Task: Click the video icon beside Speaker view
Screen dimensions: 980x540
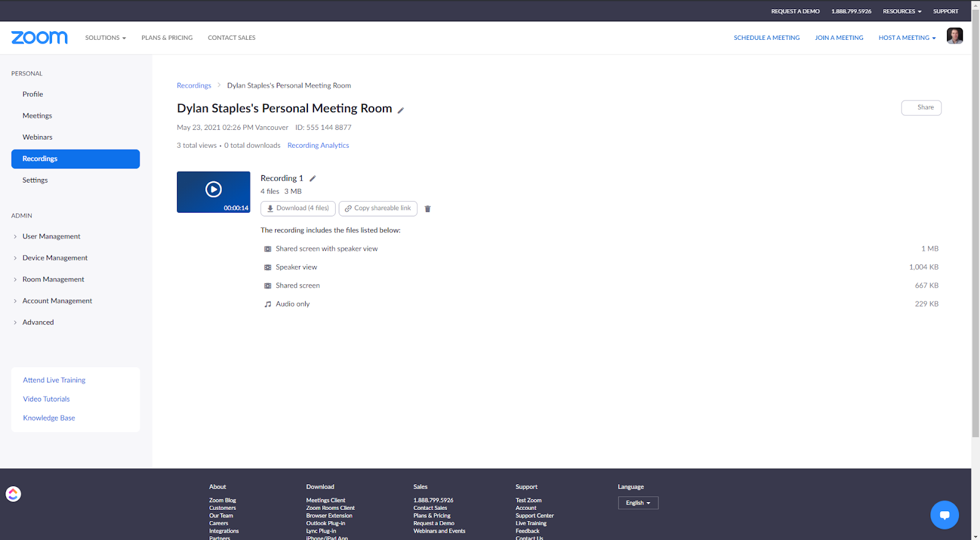Action: 268,267
